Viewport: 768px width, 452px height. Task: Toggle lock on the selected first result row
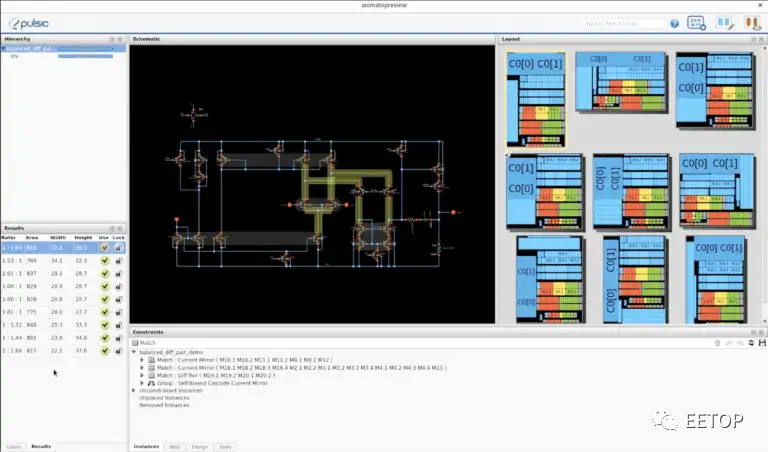click(119, 248)
